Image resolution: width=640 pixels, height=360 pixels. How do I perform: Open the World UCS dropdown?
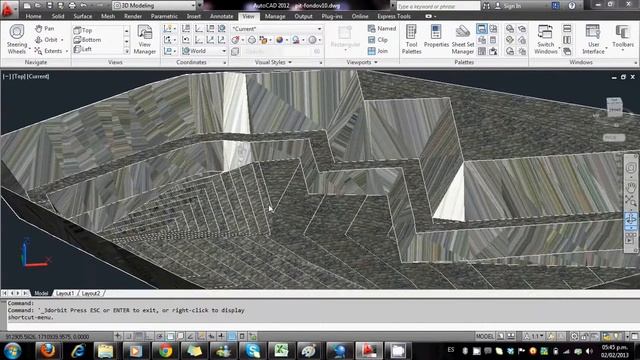coord(203,51)
